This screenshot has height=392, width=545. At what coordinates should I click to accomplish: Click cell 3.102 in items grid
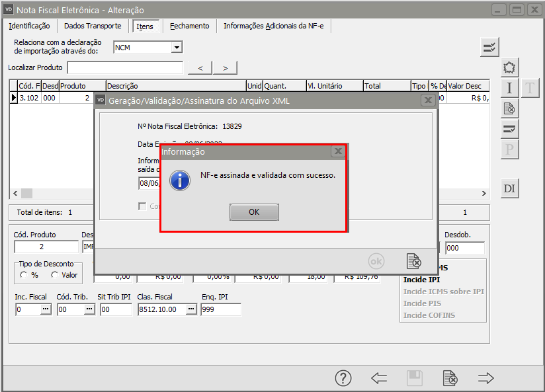coord(29,98)
